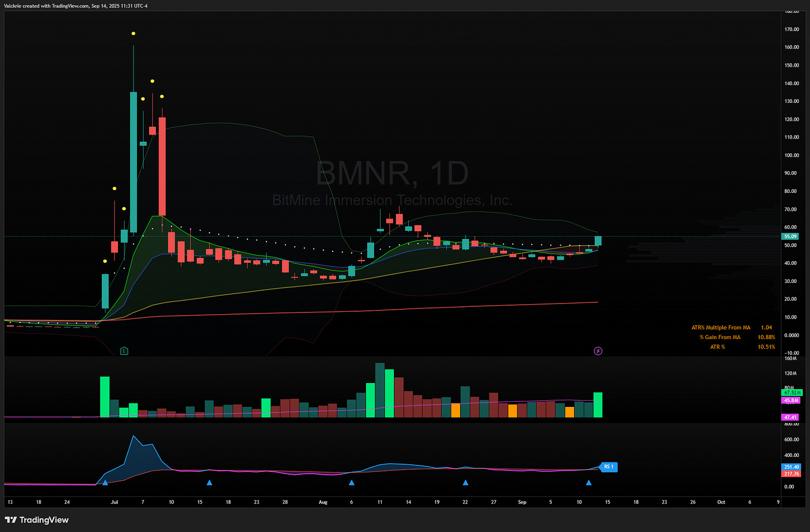The width and height of the screenshot is (810, 532).
Task: Click the first blue triangle left of Jul
Action: (105, 483)
